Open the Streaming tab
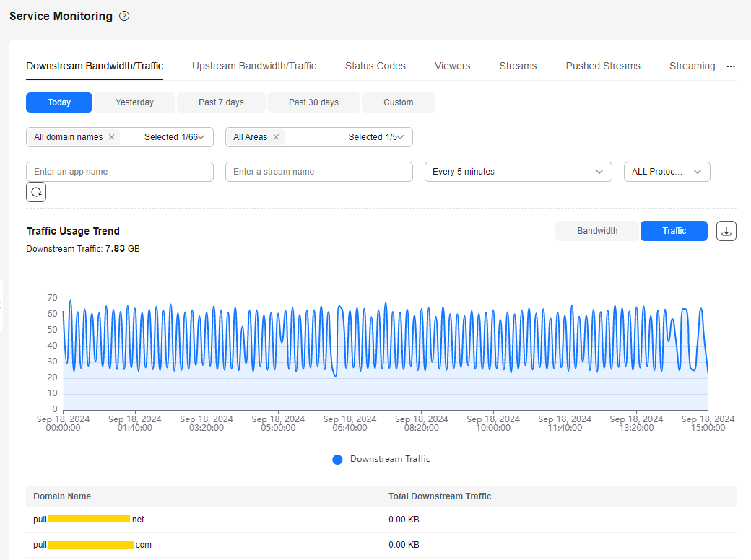The image size is (751, 560). click(x=692, y=66)
